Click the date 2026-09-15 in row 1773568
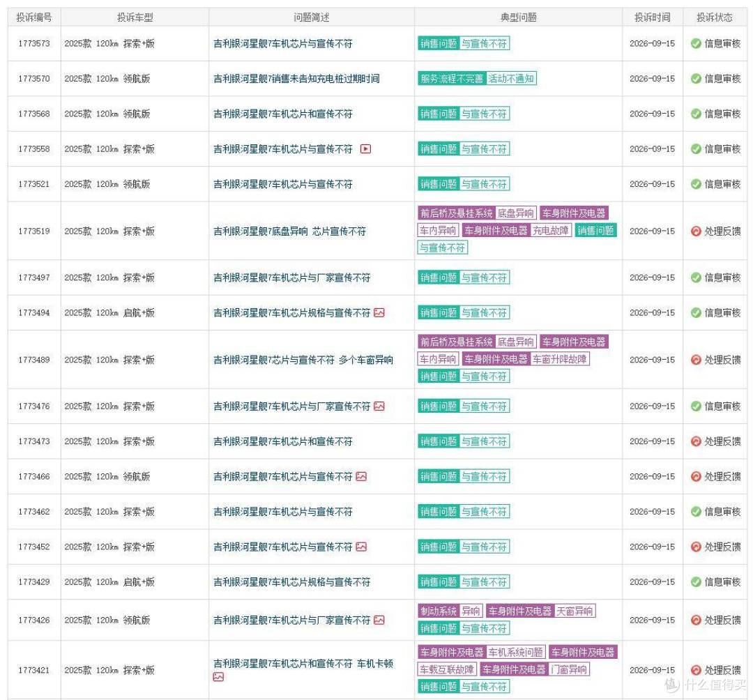The height and width of the screenshot is (700, 753). click(652, 114)
